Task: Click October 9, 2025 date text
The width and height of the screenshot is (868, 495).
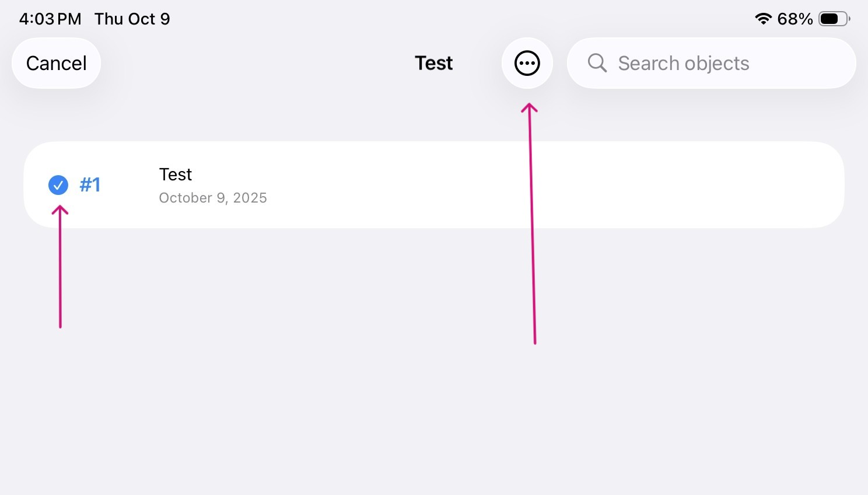Action: click(x=213, y=198)
